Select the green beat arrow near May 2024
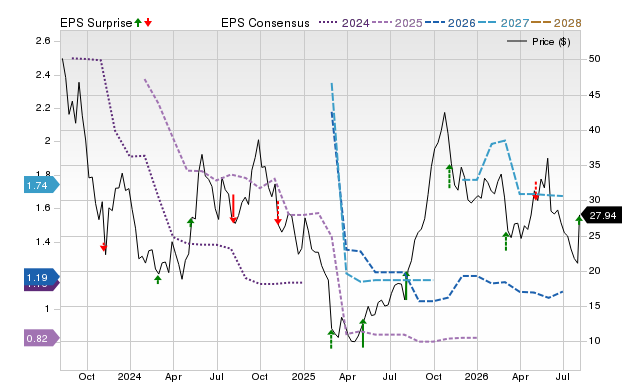Viewport: 640px width, 382px height. coord(191,222)
